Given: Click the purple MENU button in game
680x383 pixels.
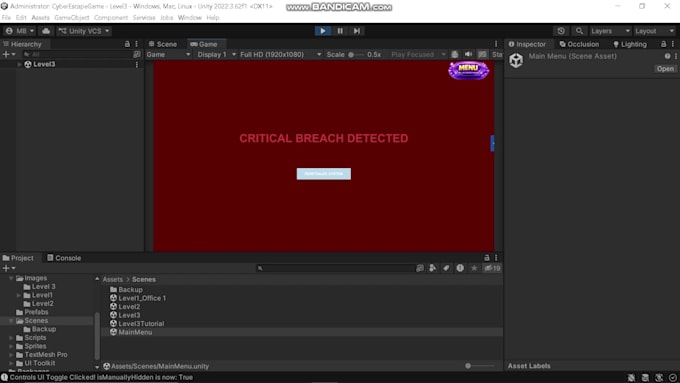Looking at the screenshot, I should coord(468,70).
